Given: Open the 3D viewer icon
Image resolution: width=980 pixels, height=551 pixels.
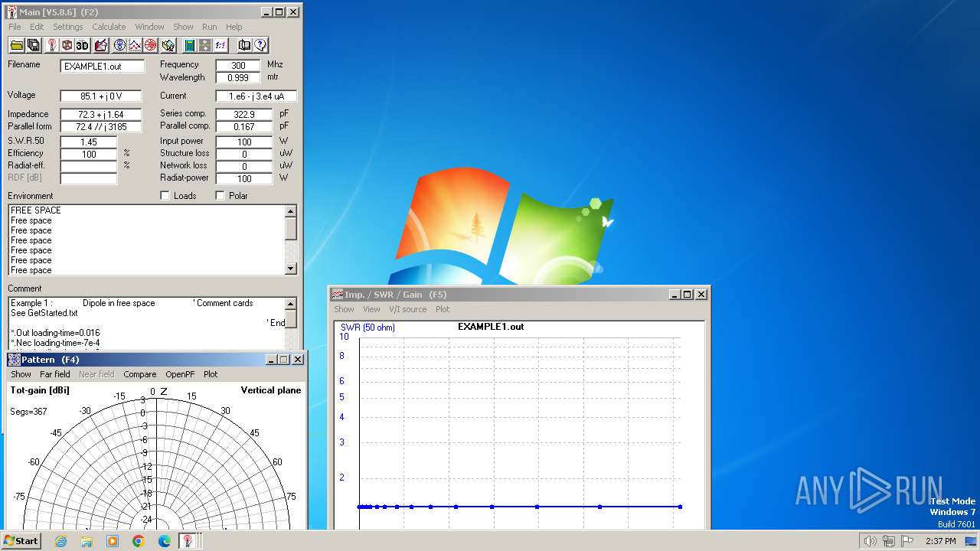Looking at the screenshot, I should [83, 45].
